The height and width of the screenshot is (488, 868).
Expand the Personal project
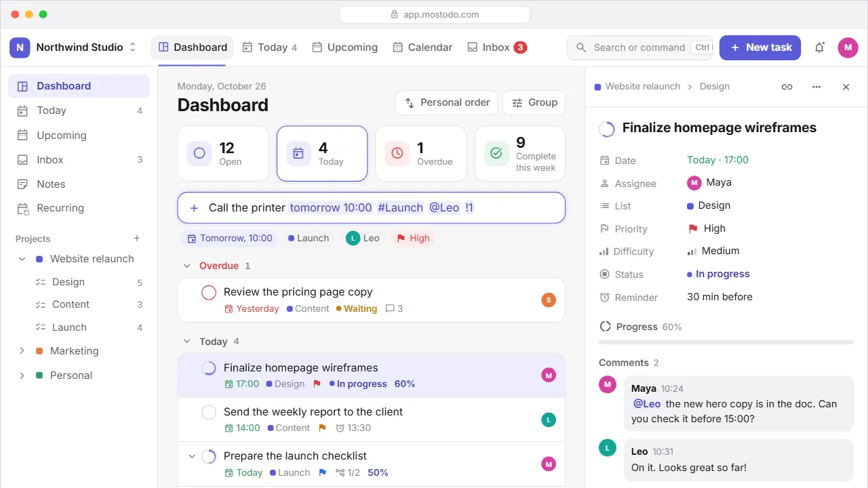[x=22, y=375]
